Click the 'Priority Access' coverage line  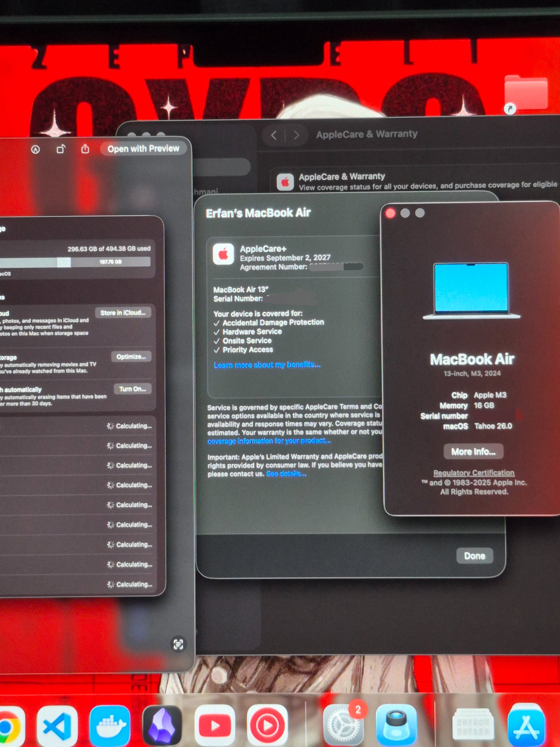[x=248, y=350]
